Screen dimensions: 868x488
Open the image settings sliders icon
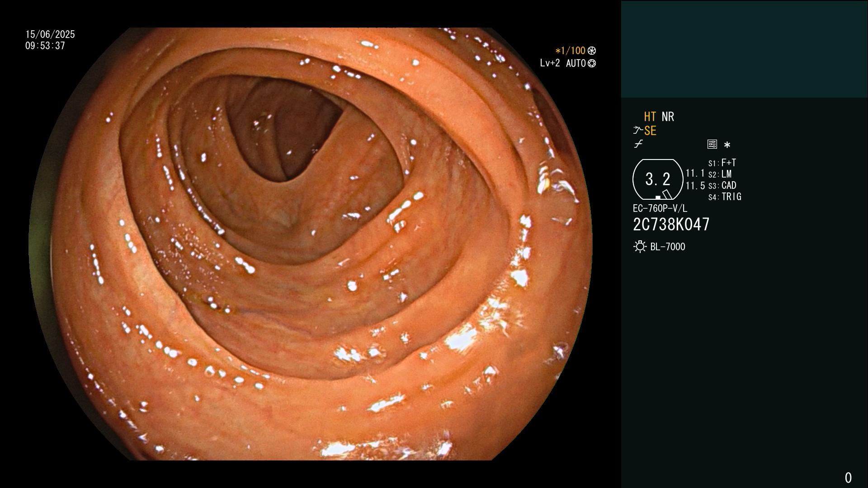[x=712, y=144]
